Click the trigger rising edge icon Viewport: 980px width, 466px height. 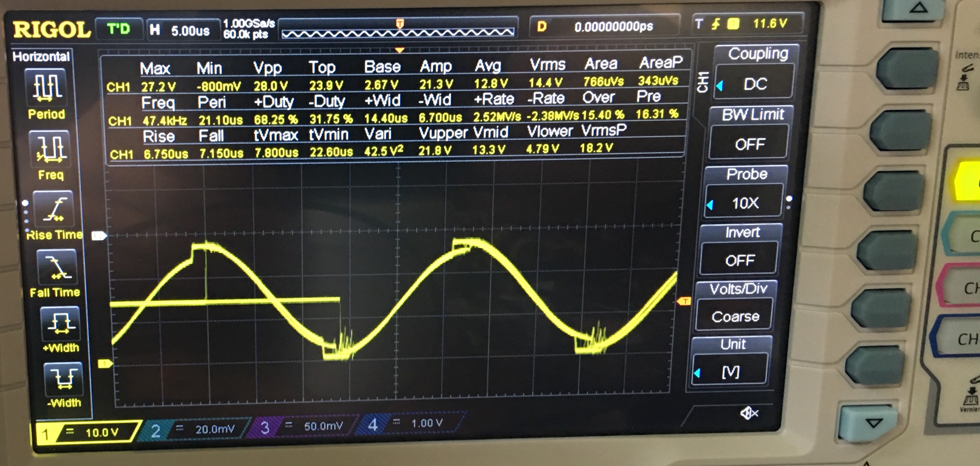(716, 25)
